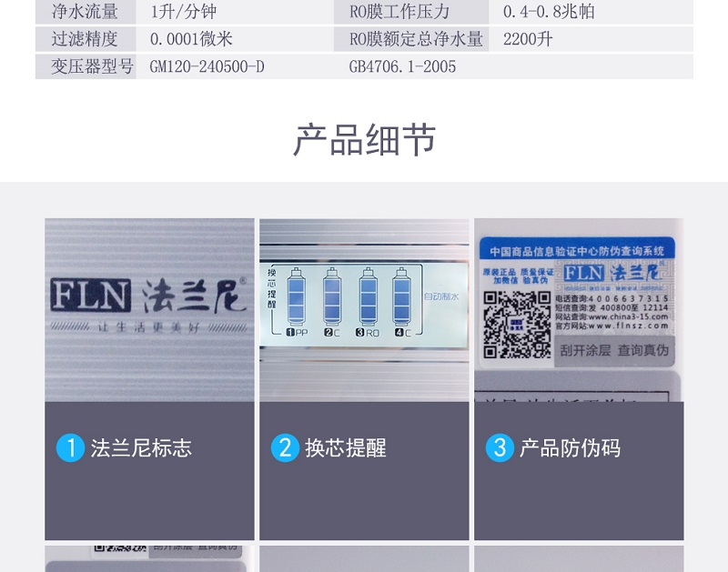Click the vertical 换芯提醒 text on the display
This screenshot has width=728, height=572.
click(x=271, y=288)
